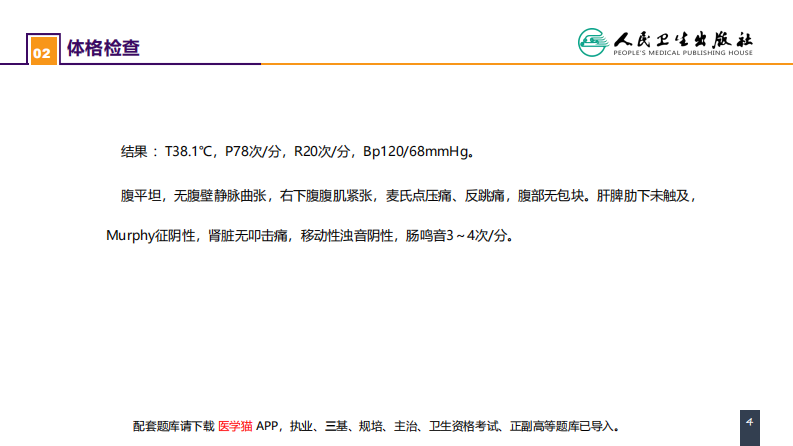Click the 体格检查 slide title
Viewport: 793px width, 446px height.
[103, 48]
